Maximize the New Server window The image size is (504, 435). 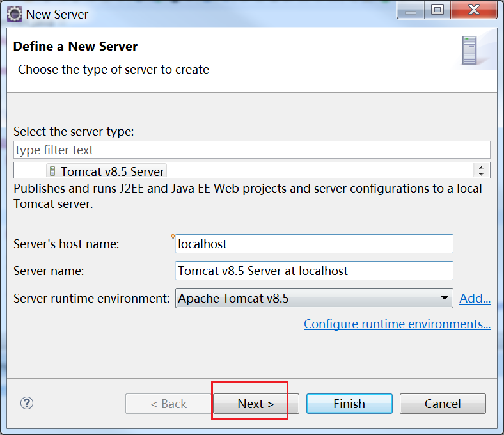click(437, 10)
